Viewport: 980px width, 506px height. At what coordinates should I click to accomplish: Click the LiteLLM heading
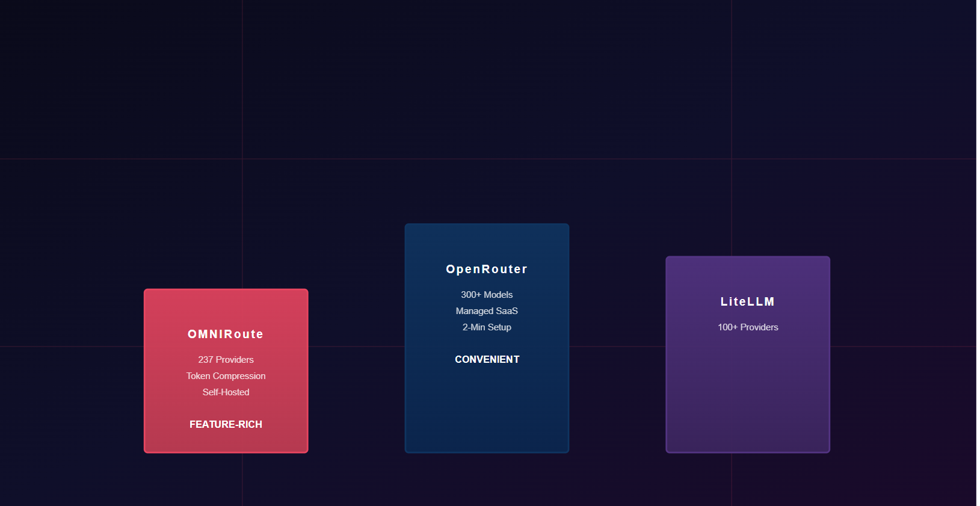point(748,301)
